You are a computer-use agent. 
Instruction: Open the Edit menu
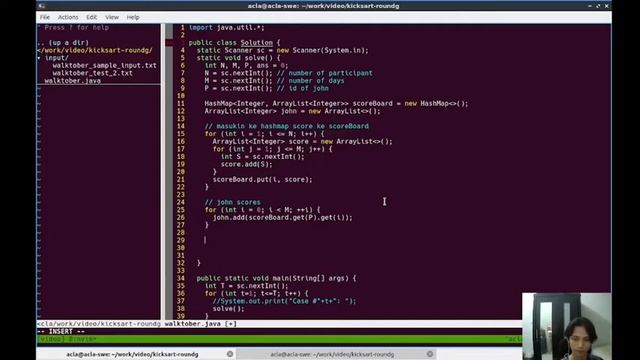click(x=91, y=17)
